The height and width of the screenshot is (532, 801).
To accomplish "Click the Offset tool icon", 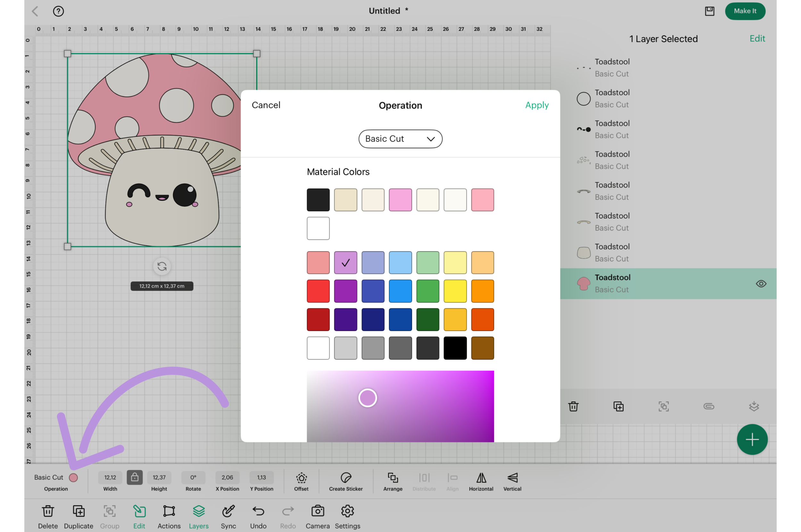I will 301,478.
